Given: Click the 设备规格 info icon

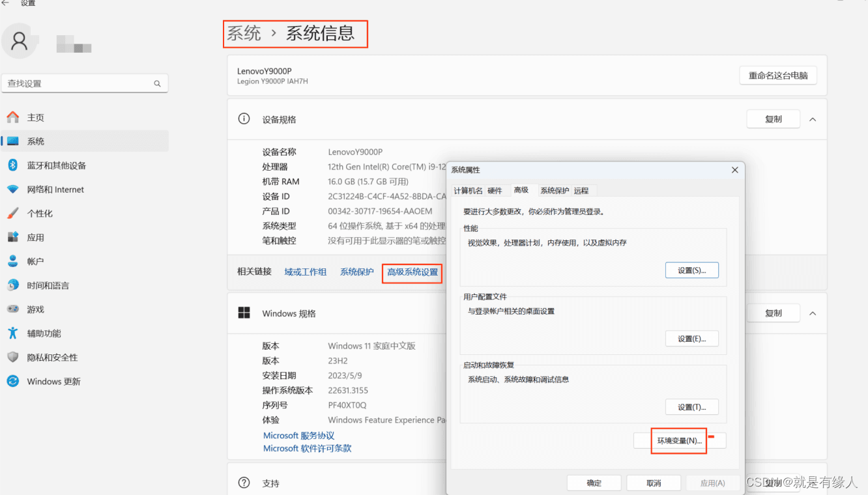Looking at the screenshot, I should (x=244, y=119).
